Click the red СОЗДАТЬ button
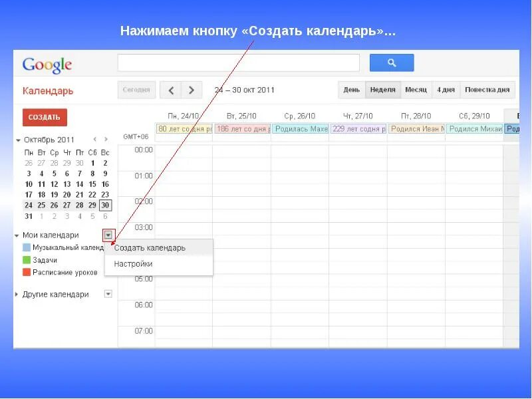532x399 pixels. click(x=45, y=118)
